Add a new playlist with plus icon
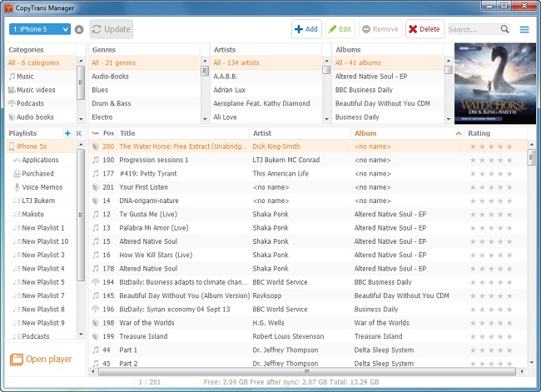Viewport: 541px width, 392px height. click(x=67, y=133)
